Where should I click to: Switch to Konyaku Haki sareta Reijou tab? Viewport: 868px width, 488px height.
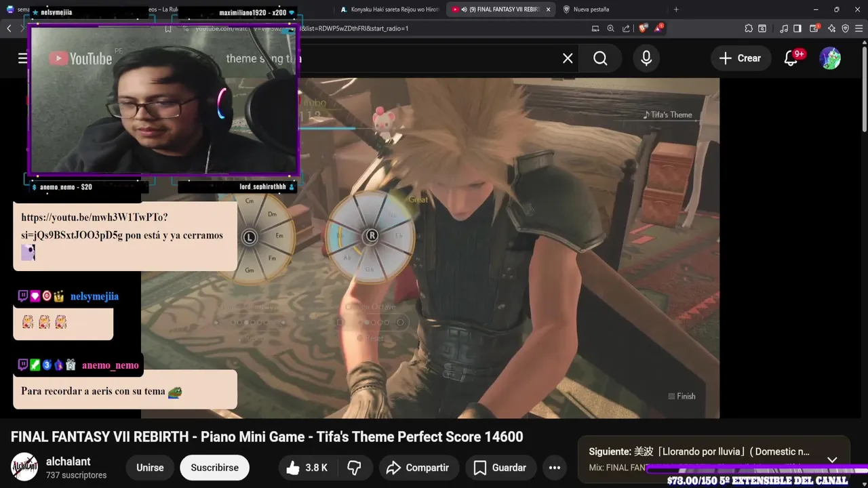click(x=390, y=9)
